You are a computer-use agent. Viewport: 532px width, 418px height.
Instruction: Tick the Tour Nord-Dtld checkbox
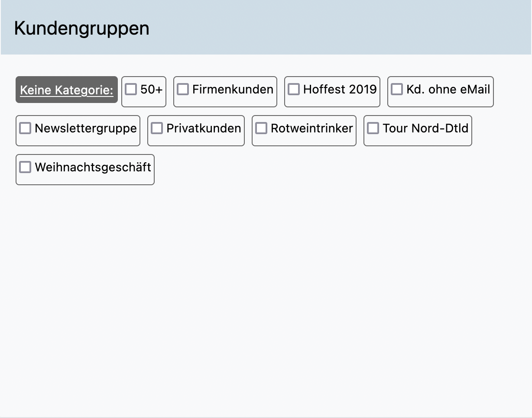pyautogui.click(x=373, y=128)
